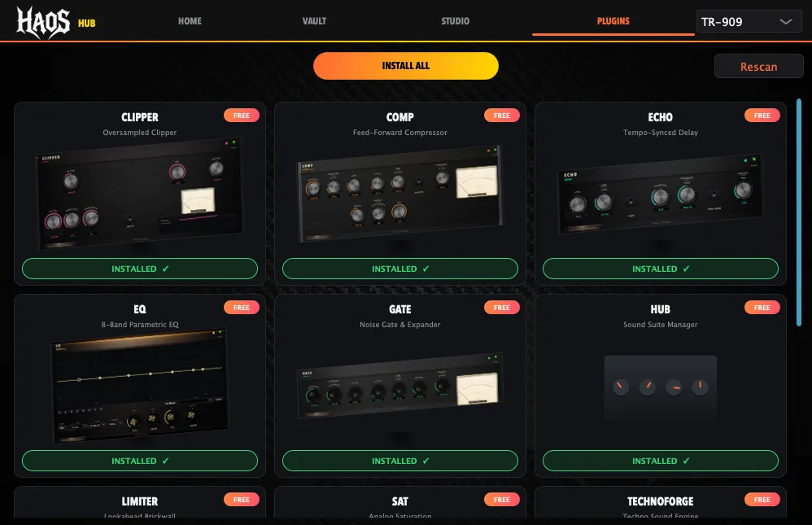
Task: Click the 'Tempo-Synced Delay' description
Action: point(661,132)
